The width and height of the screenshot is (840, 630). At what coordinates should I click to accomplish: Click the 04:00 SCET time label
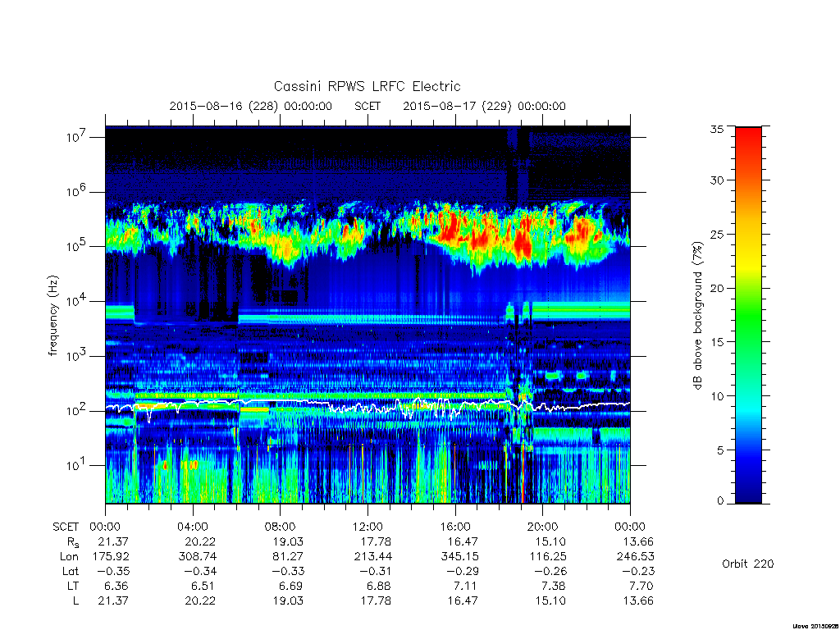tap(193, 527)
